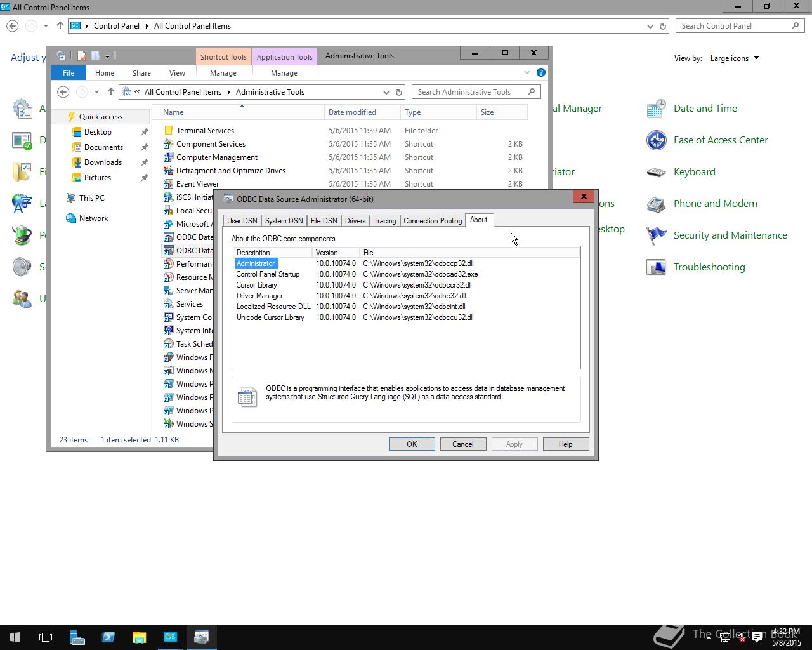Image resolution: width=812 pixels, height=650 pixels.
Task: Switch to the User DSN tab
Action: pyautogui.click(x=242, y=221)
